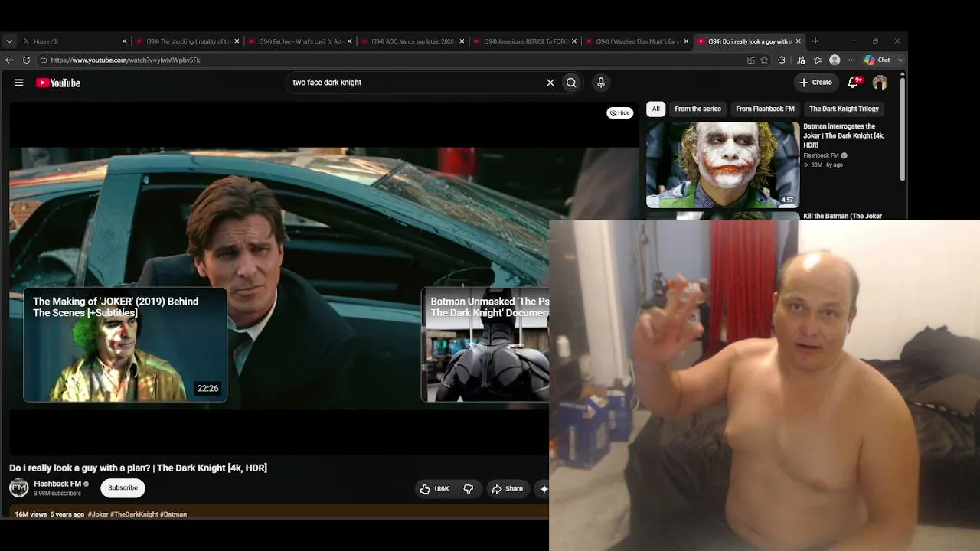This screenshot has width=980, height=551.
Task: Select the 'All' filter chip
Action: pos(656,109)
